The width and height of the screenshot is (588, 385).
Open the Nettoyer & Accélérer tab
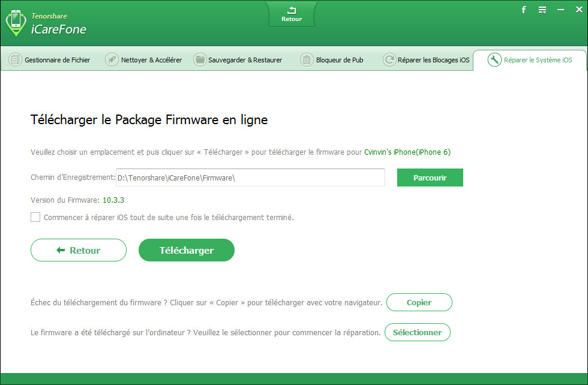tap(144, 59)
